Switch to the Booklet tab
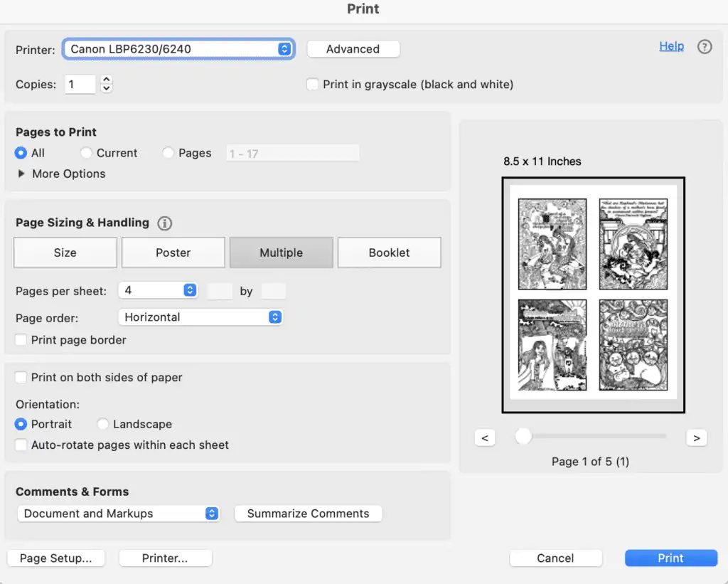This screenshot has height=584, width=728. coord(389,253)
